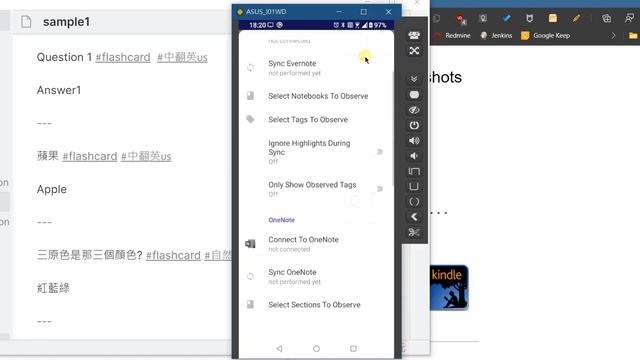The image size is (640, 360).
Task: Open Google Keep bookmark in browser
Action: point(545,36)
